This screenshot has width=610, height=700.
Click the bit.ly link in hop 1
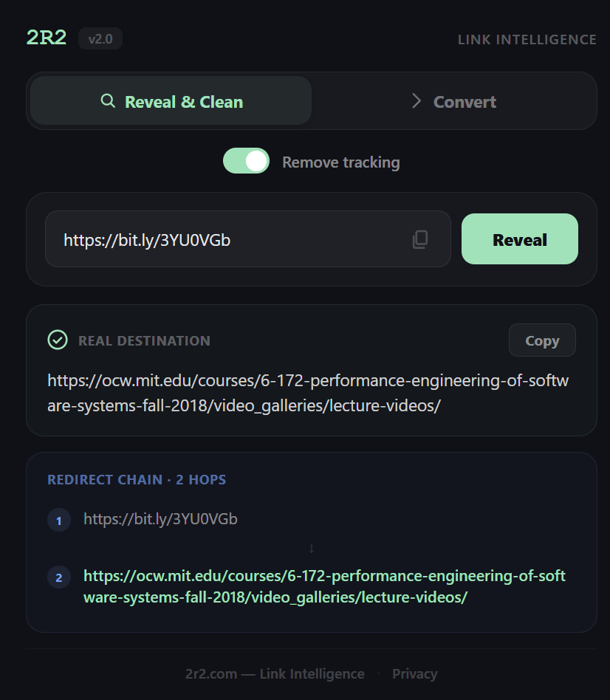click(x=160, y=519)
